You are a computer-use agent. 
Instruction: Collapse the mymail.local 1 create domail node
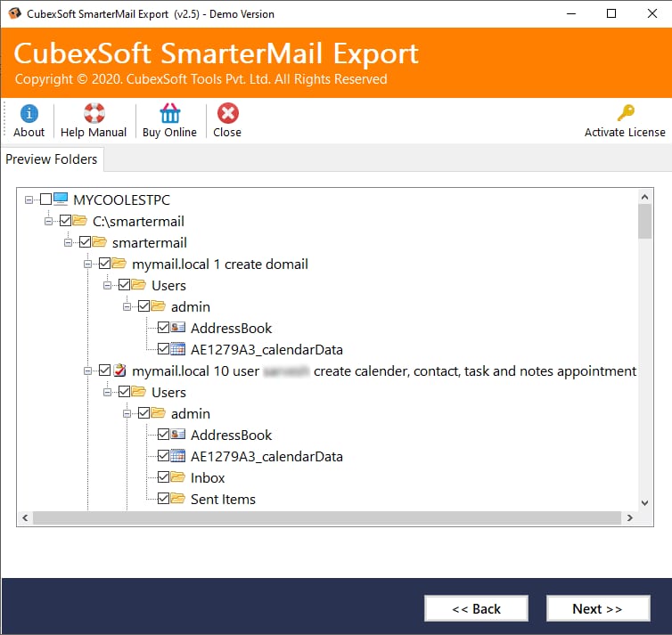87,265
